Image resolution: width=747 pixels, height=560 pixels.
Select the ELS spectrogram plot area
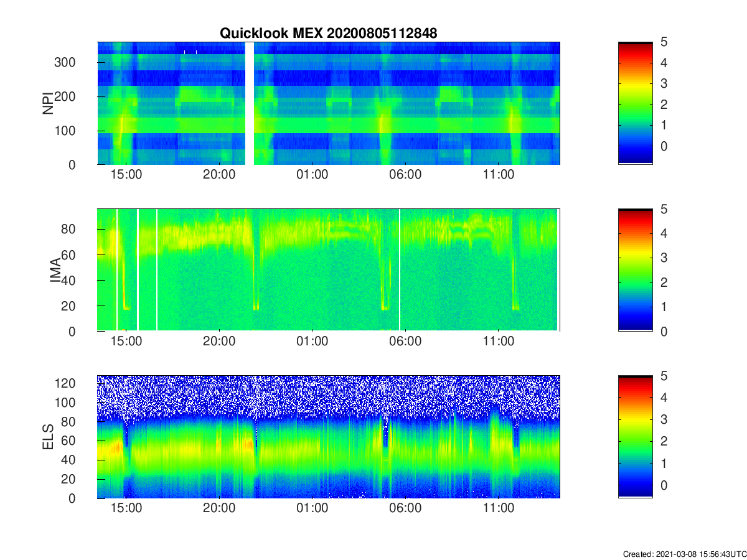[x=329, y=437]
